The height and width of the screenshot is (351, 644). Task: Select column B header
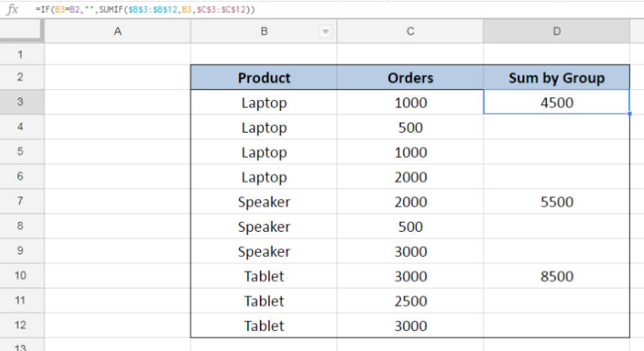tap(263, 31)
